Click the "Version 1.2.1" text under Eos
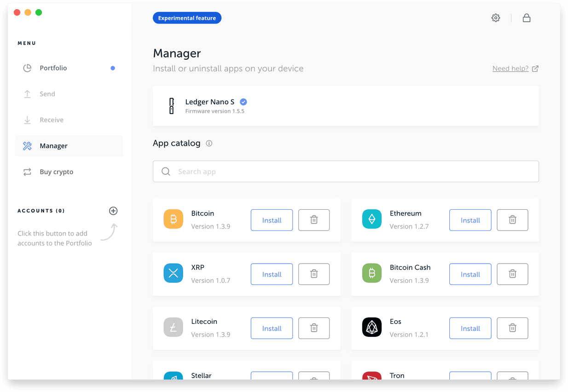This screenshot has height=392, width=568. (x=409, y=334)
